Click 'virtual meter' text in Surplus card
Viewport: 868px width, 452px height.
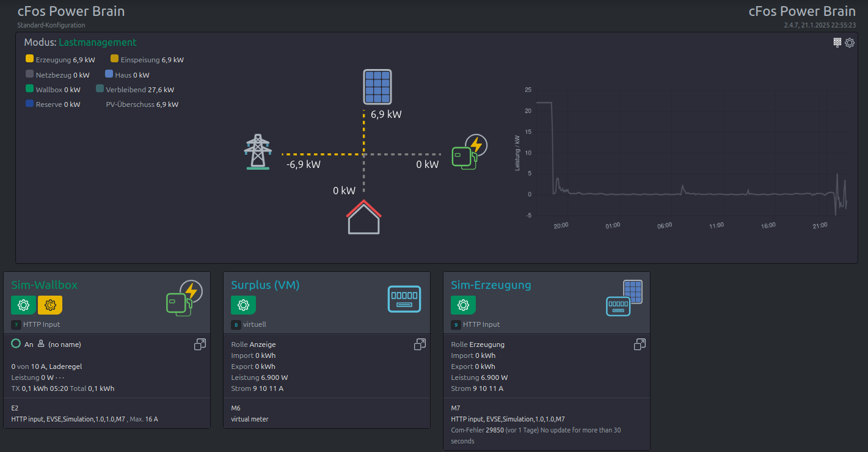pos(250,419)
